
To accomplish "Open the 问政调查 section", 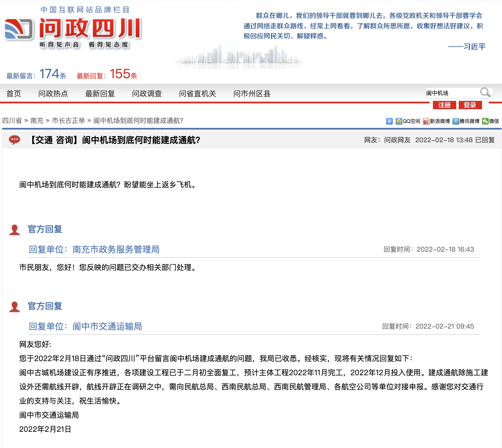I will [147, 94].
